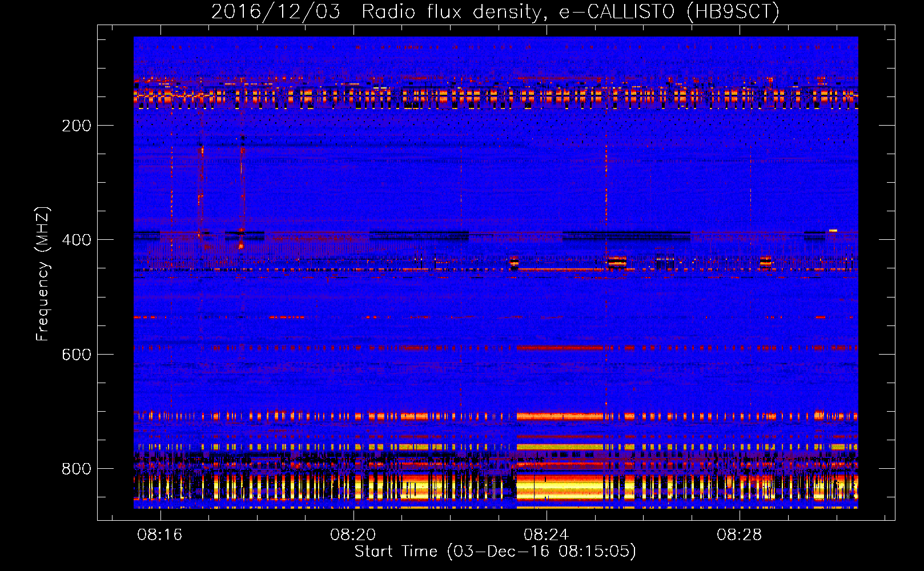This screenshot has height=571, width=924.
Task: Click the 08:16 time tick label
Action: click(x=160, y=535)
